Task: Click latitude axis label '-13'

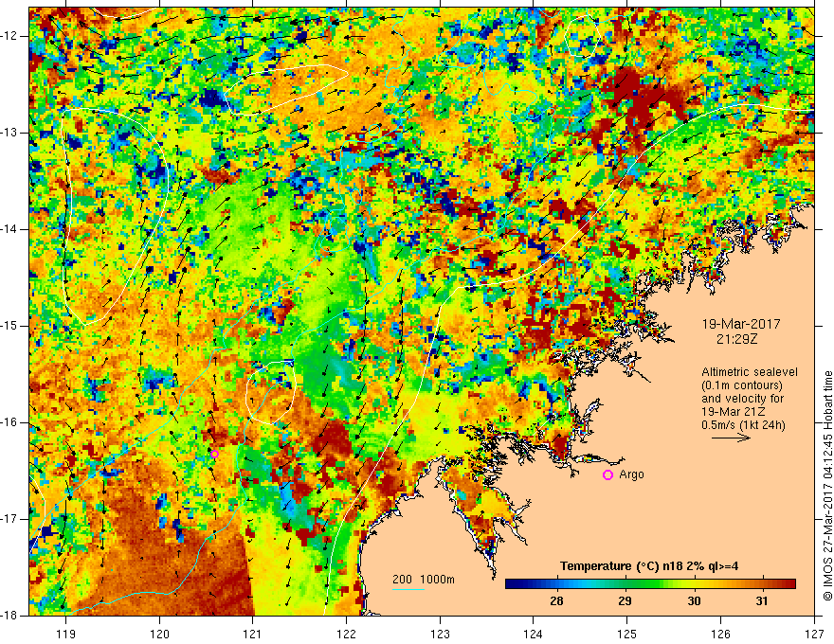Action: pyautogui.click(x=10, y=133)
